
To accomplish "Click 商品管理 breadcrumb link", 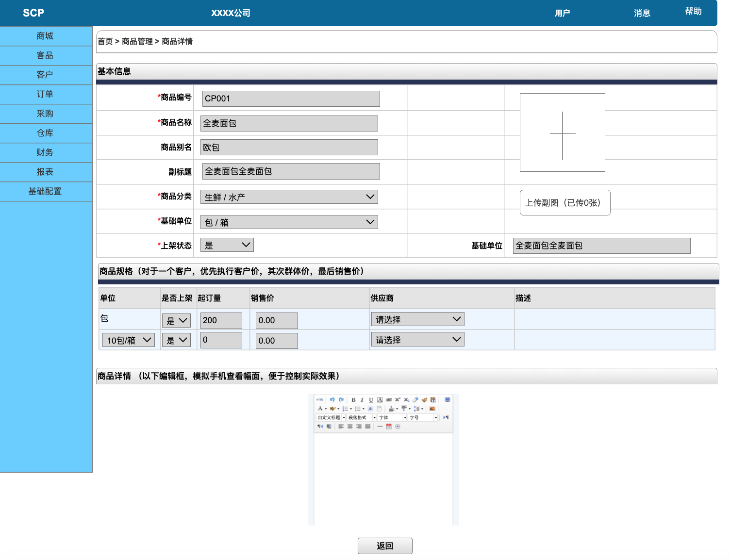I will [137, 41].
